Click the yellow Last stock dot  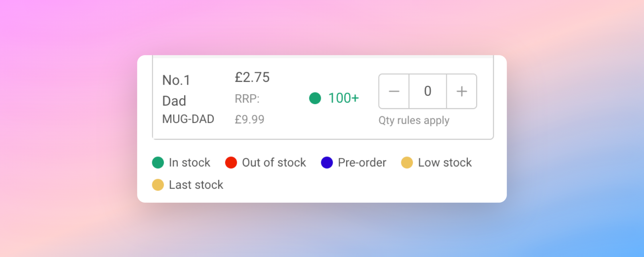[x=158, y=185]
